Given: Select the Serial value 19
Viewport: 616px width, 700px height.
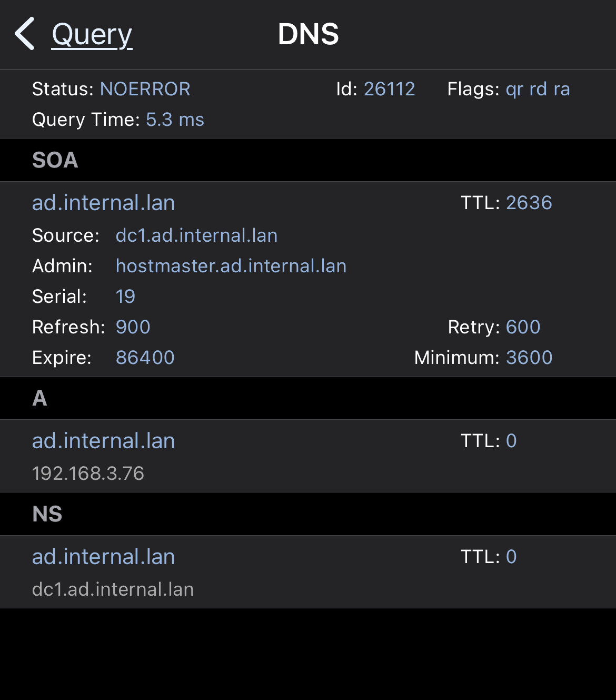Looking at the screenshot, I should (x=125, y=297).
